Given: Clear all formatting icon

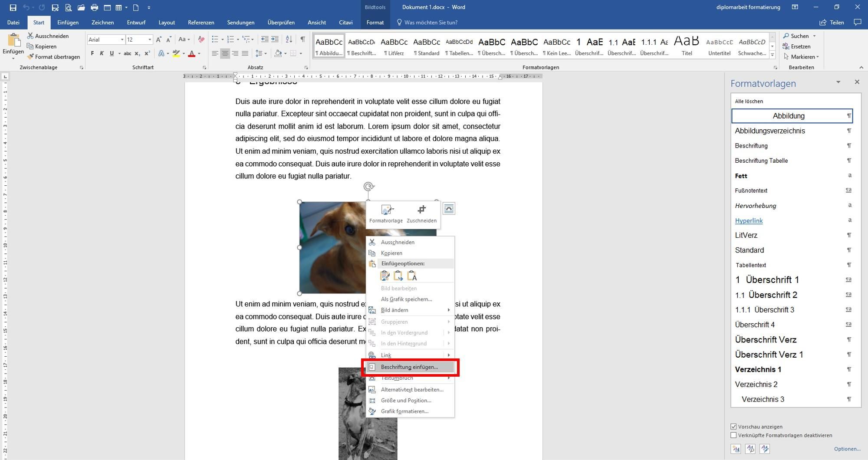Looking at the screenshot, I should [x=201, y=39].
